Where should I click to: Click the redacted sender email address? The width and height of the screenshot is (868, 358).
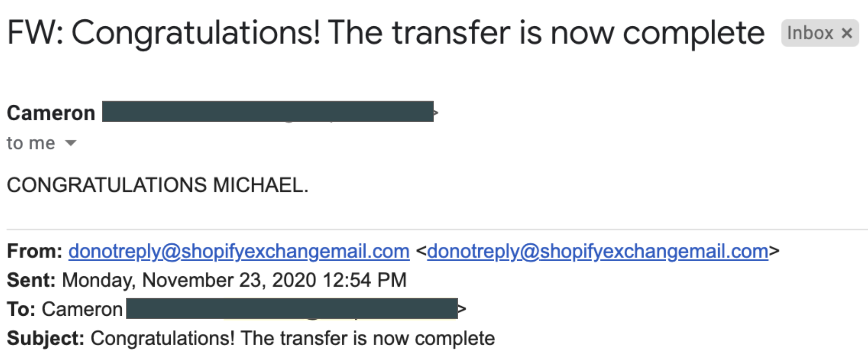pyautogui.click(x=268, y=111)
